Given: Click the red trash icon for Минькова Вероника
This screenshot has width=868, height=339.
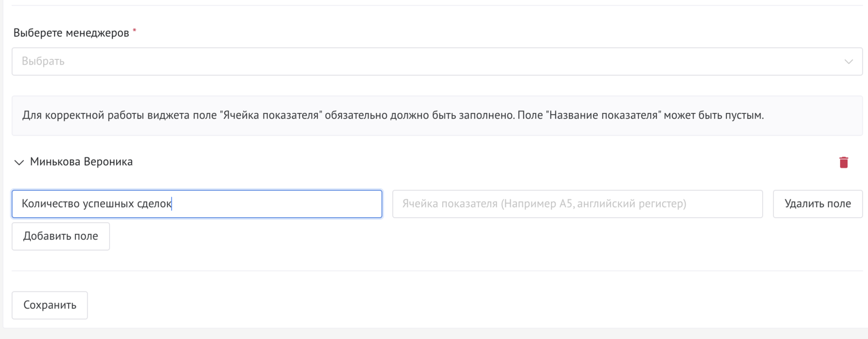Looking at the screenshot, I should point(843,163).
